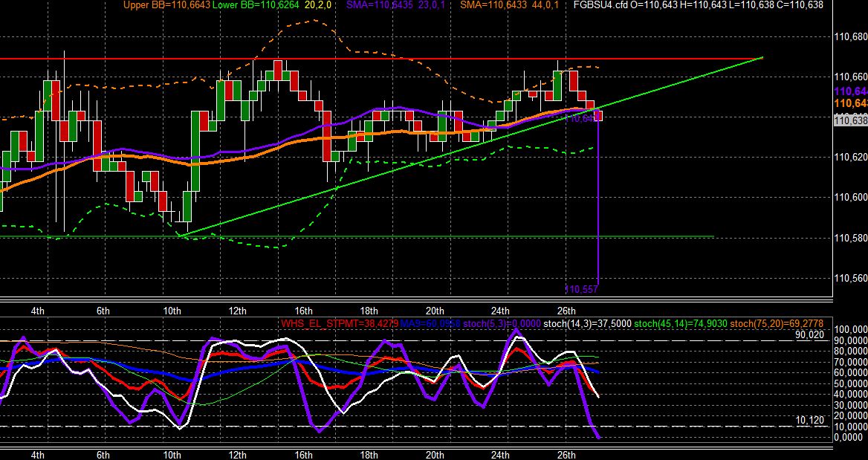Image resolution: width=868 pixels, height=460 pixels.
Task: Click 10th on the indicator panel's date axis
Action: coord(172,455)
